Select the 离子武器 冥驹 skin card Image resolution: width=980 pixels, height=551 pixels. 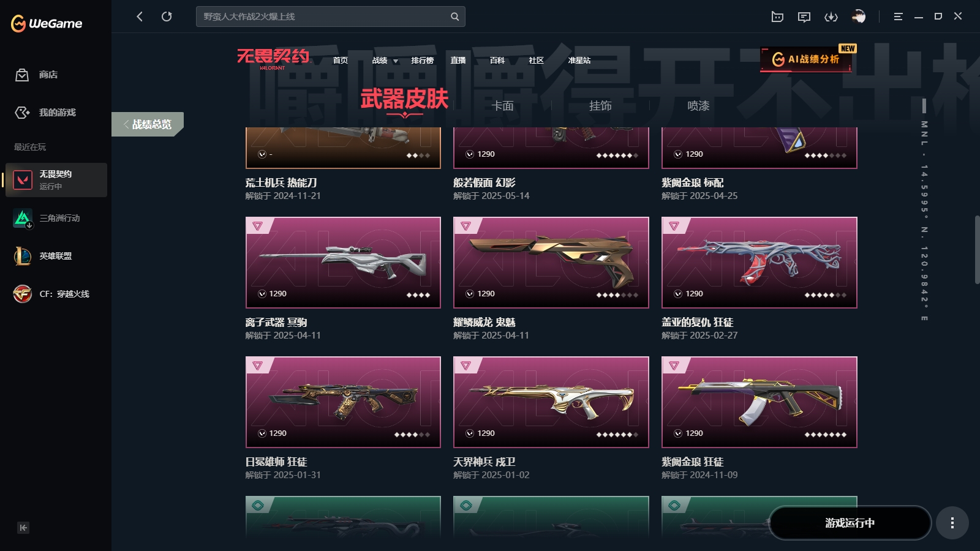pos(343,263)
